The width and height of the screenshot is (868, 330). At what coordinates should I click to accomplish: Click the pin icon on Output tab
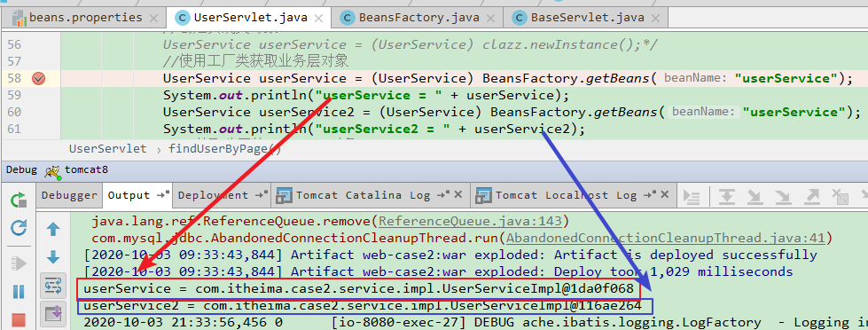coord(163,195)
